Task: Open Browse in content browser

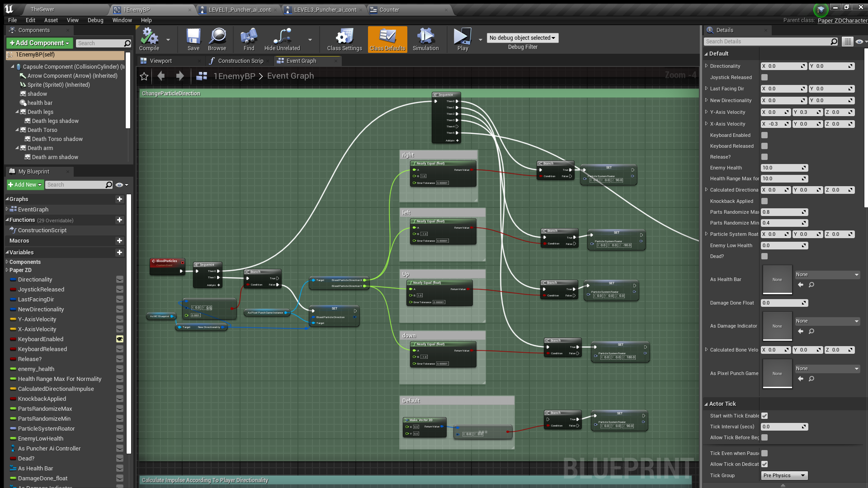Action: click(217, 37)
